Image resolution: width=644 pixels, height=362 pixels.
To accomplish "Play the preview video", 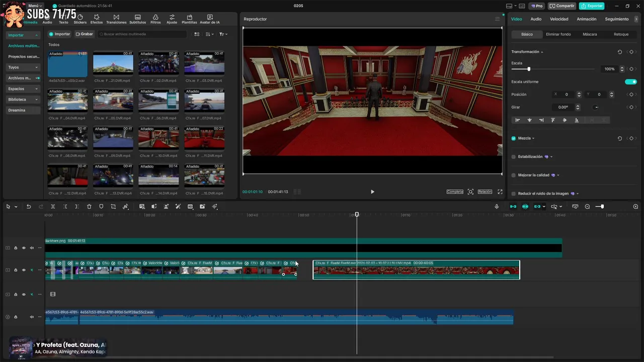I will (x=372, y=192).
